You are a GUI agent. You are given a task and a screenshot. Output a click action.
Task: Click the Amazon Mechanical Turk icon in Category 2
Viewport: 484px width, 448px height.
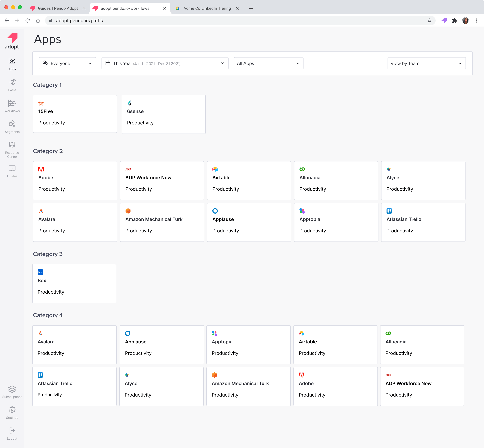(x=128, y=211)
